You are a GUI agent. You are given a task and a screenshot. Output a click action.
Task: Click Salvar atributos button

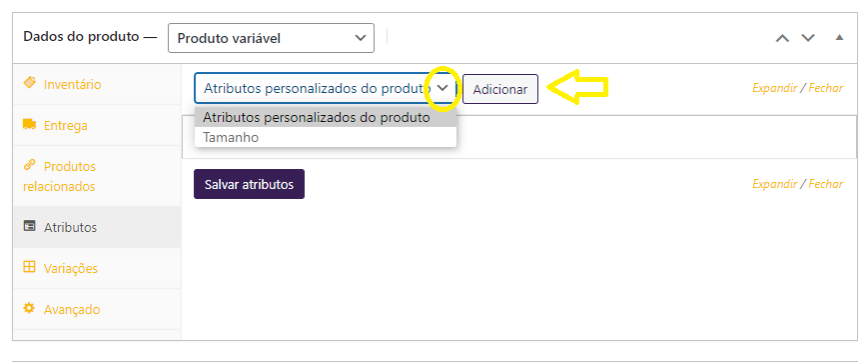pyautogui.click(x=249, y=184)
